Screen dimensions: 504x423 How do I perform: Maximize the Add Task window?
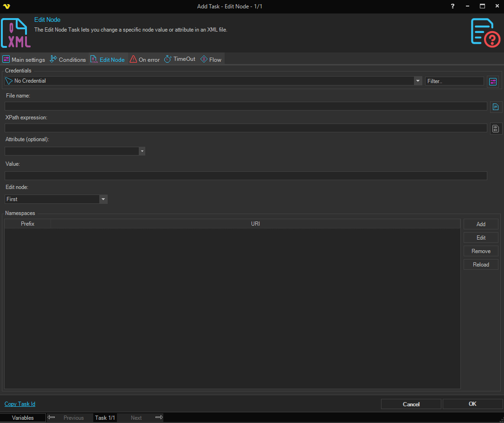pyautogui.click(x=482, y=6)
